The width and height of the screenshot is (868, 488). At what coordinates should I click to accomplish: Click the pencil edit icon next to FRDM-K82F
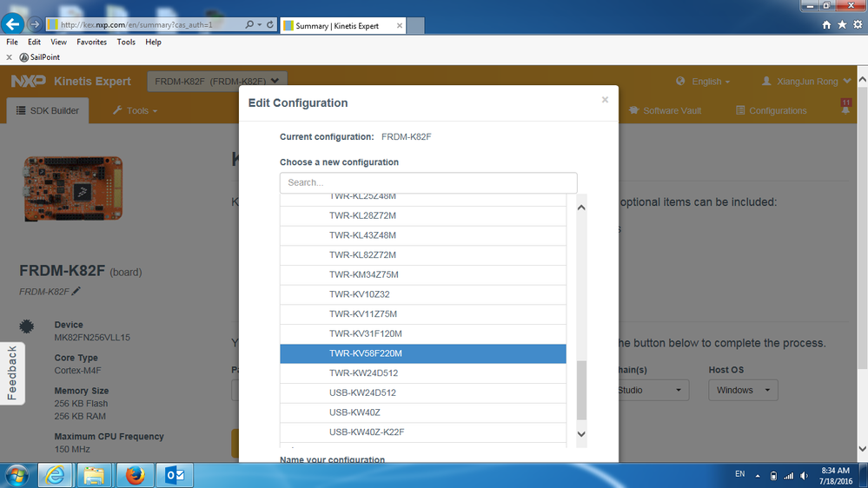tap(76, 291)
